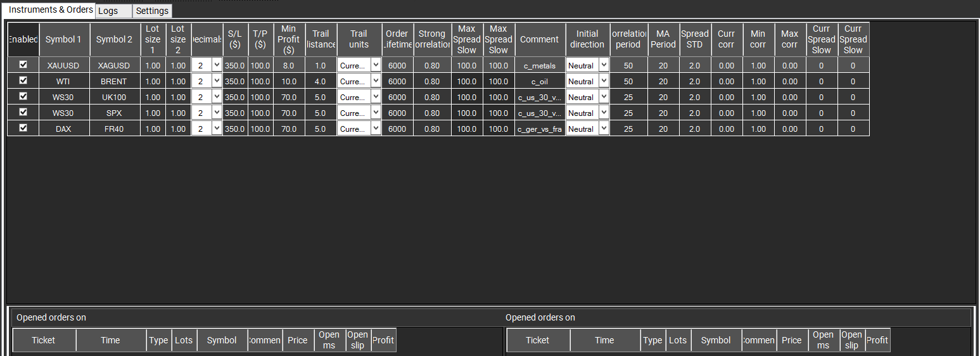Expand Trail units dropdown for WTI row

(x=375, y=81)
